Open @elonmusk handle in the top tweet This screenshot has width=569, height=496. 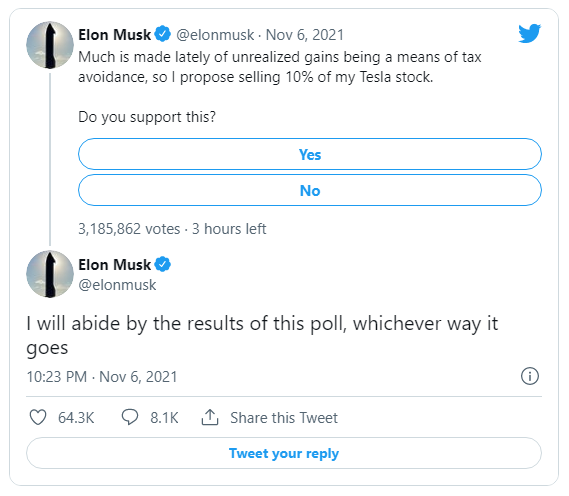[215, 35]
